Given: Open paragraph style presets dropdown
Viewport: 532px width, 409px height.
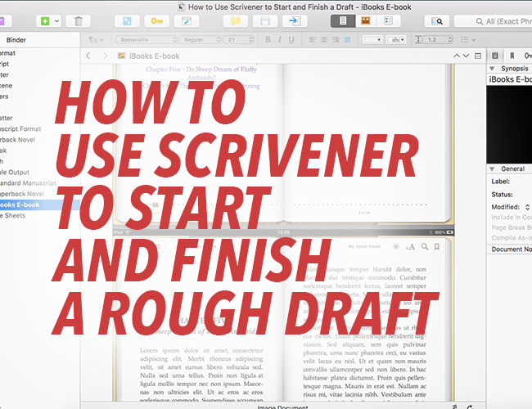Looking at the screenshot, I should click(x=96, y=40).
